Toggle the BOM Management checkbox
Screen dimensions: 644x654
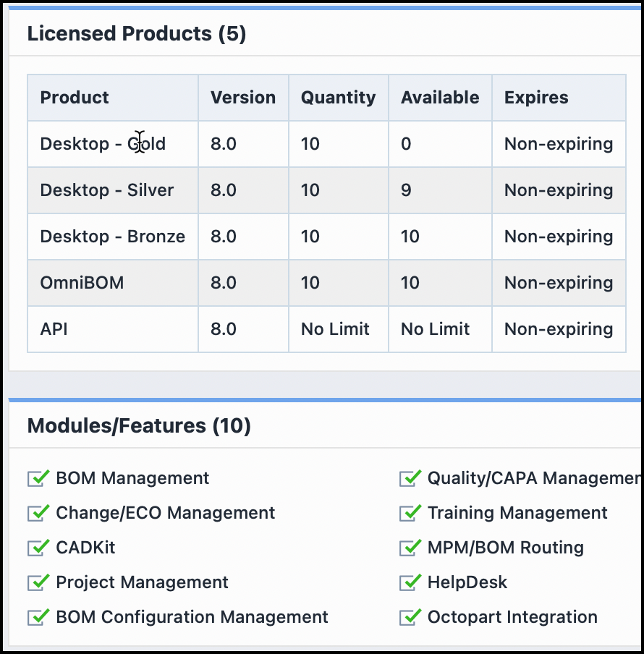click(38, 478)
